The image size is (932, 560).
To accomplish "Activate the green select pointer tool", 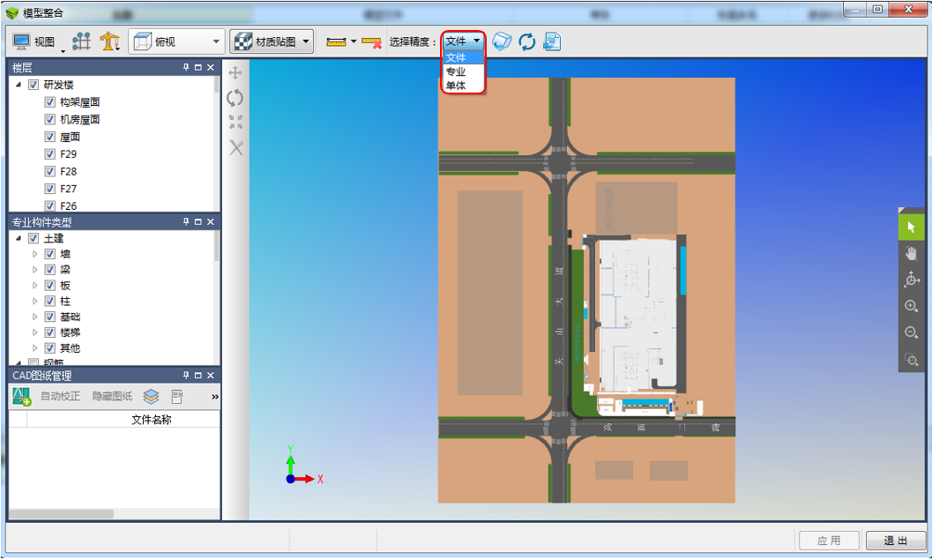I will click(x=911, y=228).
